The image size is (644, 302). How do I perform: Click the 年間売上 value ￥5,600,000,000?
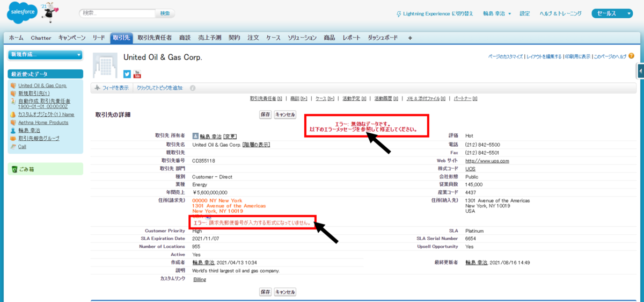coord(210,192)
